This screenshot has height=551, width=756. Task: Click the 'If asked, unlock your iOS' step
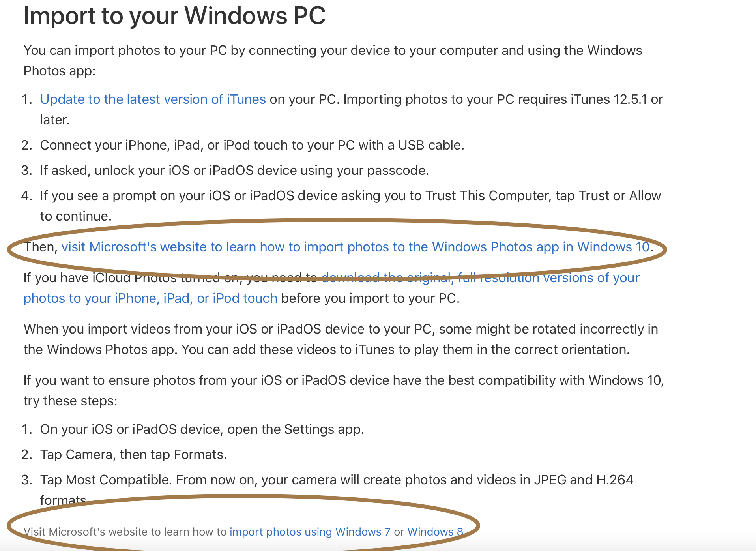[x=234, y=171]
